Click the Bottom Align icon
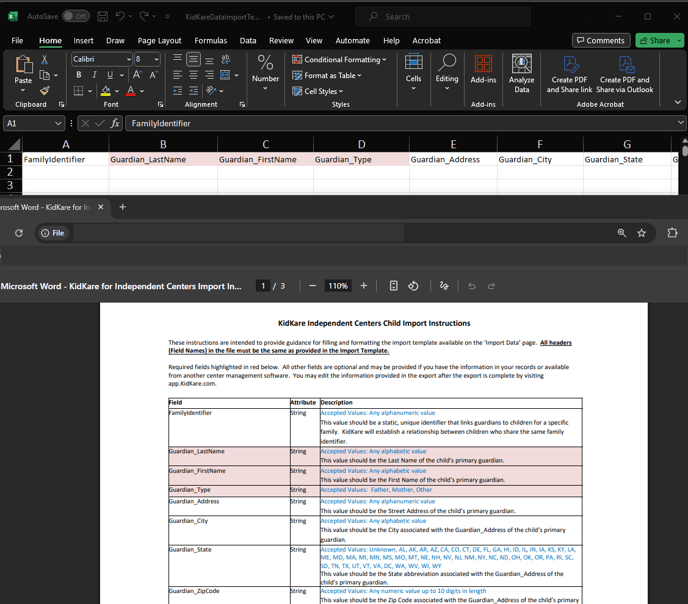This screenshot has width=688, height=604. [x=209, y=59]
